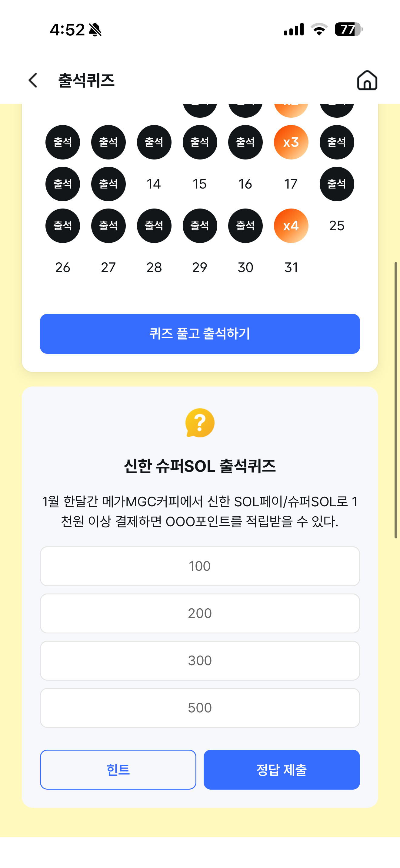
Task: Tap calendar day 31
Action: pos(291,268)
